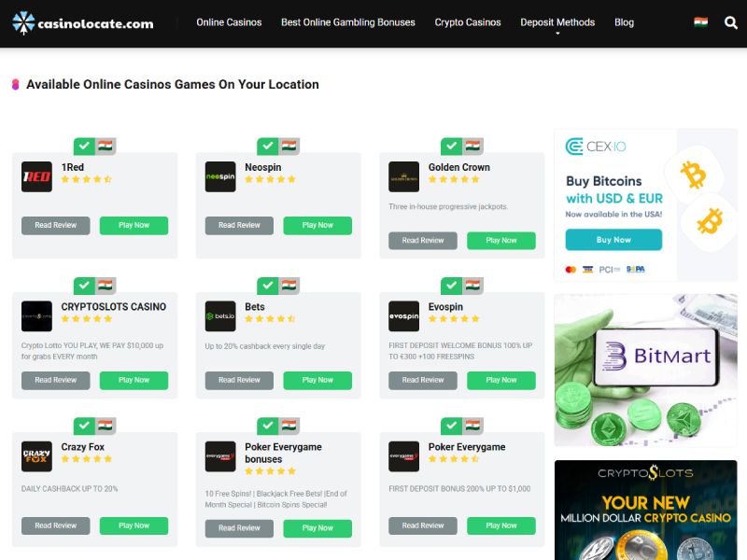The image size is (747, 560).
Task: Click green checkmark badge above Bets
Action: 268,286
